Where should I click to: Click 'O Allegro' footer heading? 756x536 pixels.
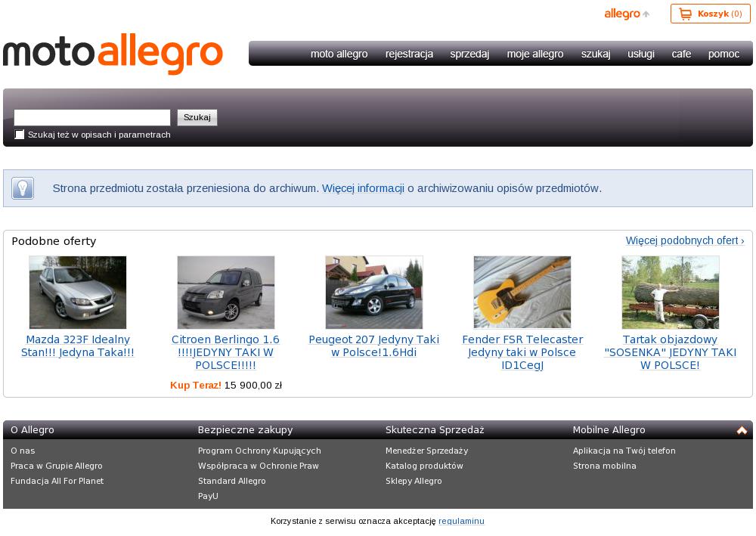click(x=33, y=430)
